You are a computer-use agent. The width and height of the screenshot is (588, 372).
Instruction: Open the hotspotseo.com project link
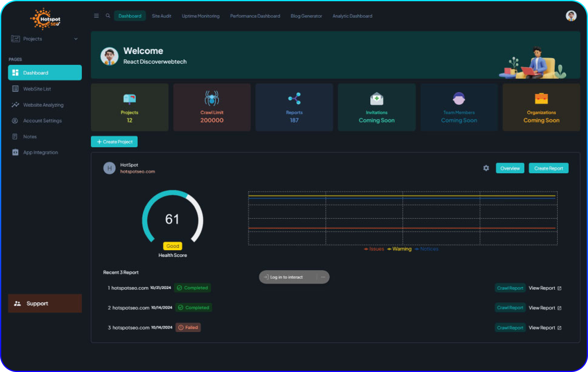(x=138, y=171)
